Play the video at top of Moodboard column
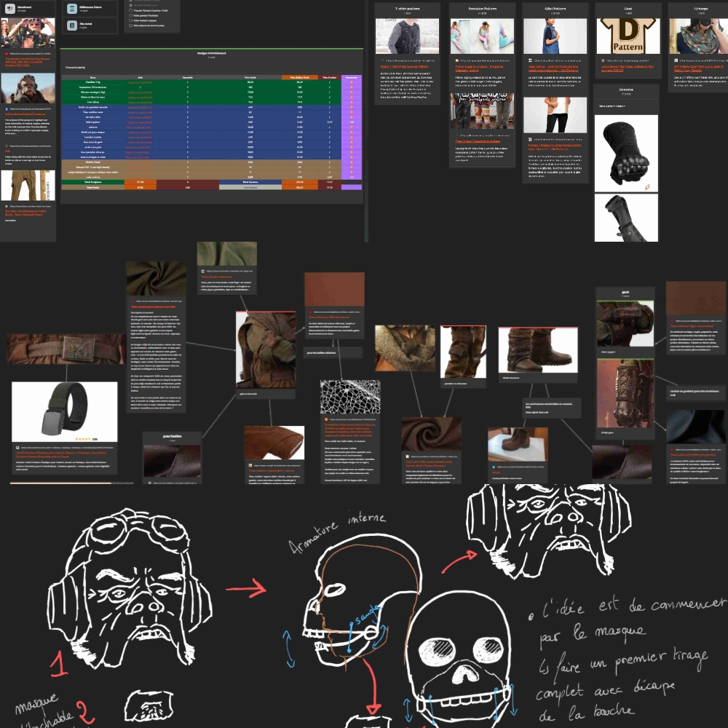 (x=28, y=33)
